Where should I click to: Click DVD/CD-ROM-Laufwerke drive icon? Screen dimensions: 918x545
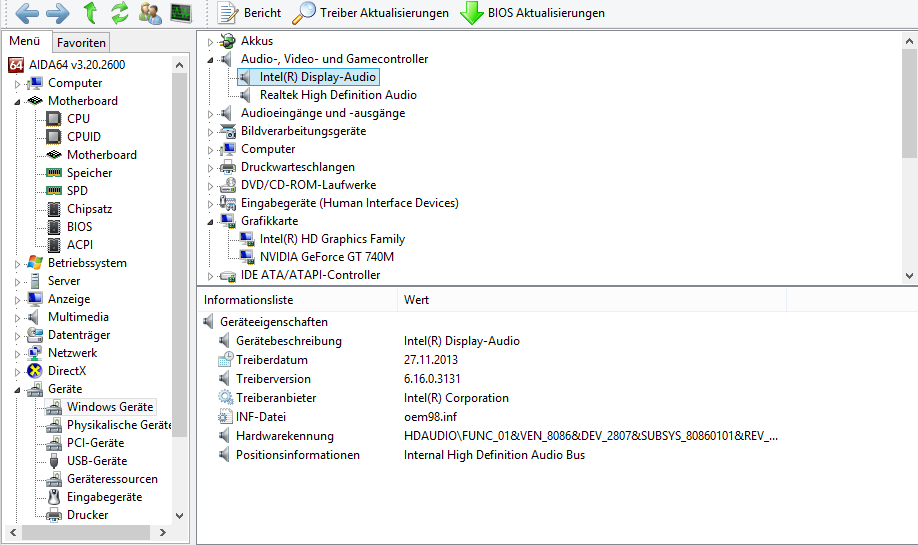click(228, 185)
